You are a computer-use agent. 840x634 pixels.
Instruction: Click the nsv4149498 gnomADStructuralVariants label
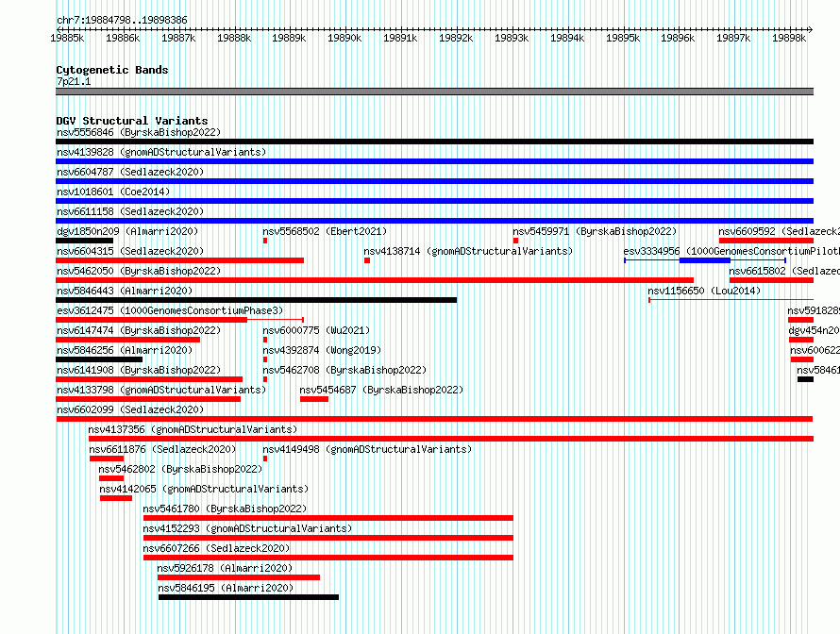pos(367,449)
